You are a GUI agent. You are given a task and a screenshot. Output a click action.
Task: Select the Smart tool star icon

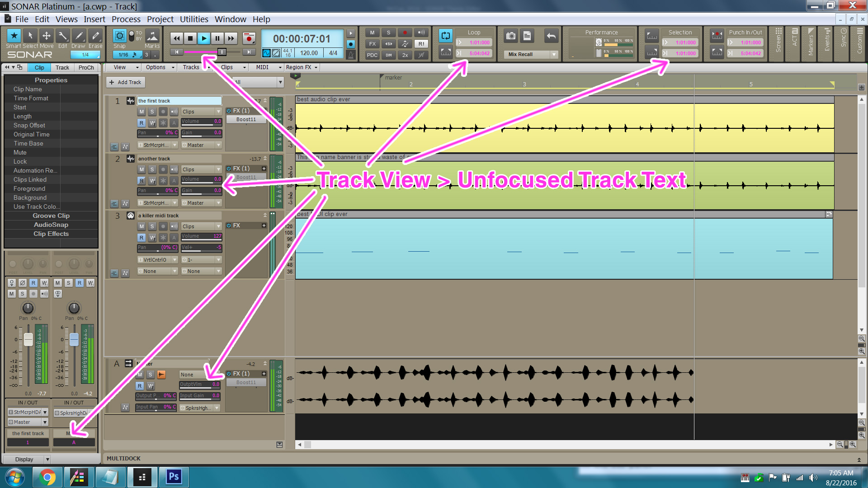click(x=14, y=36)
